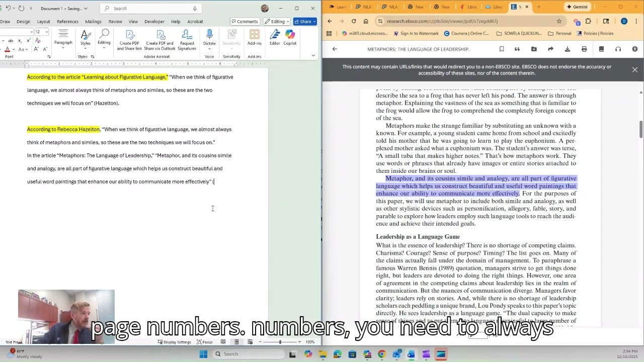Launch Copilot from Word ribbon
The height and width of the screenshot is (362, 644).
(x=290, y=38)
